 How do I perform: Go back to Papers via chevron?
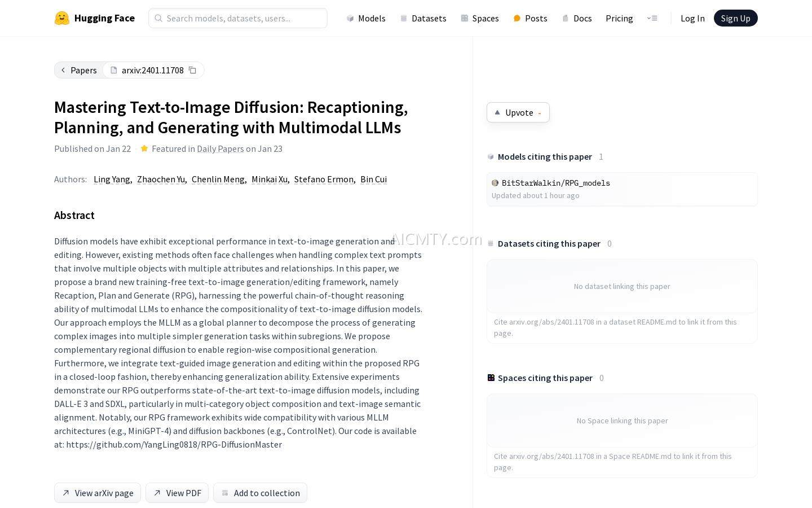(63, 70)
